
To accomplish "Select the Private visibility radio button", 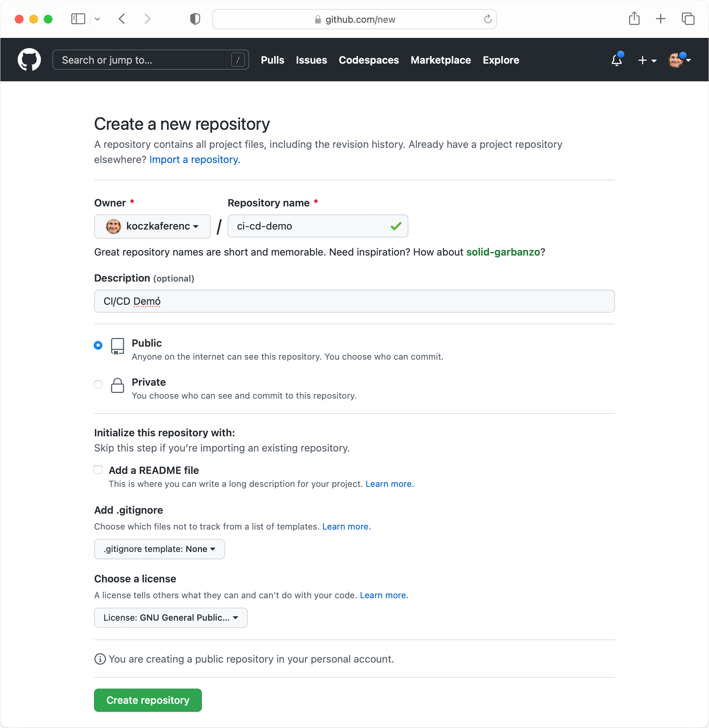I will (98, 384).
